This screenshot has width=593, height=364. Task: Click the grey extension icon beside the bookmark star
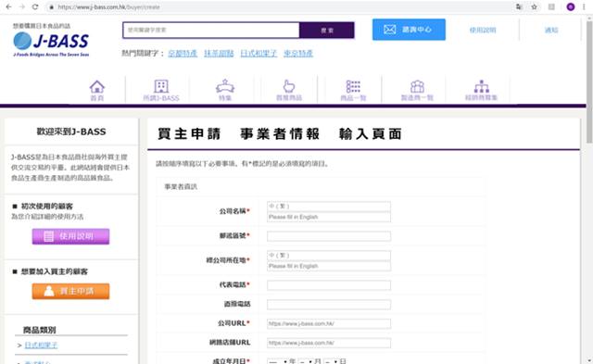551,6
